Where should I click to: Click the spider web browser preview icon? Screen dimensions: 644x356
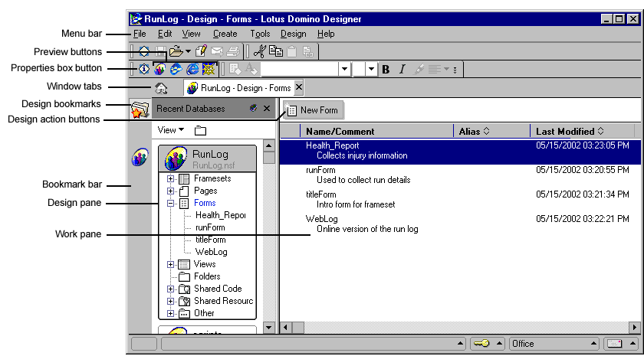click(209, 70)
